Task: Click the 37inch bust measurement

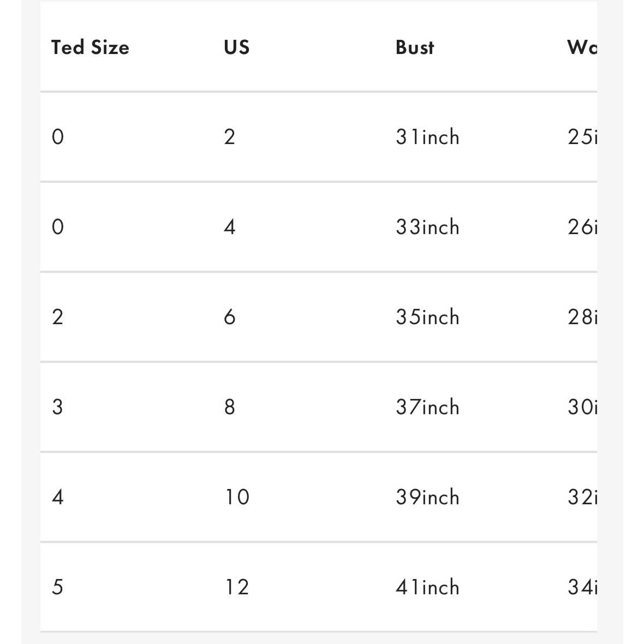Action: pos(427,407)
